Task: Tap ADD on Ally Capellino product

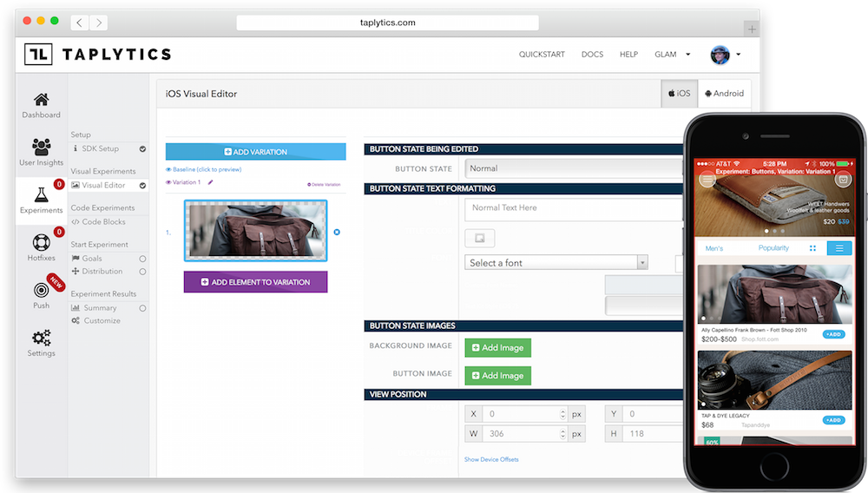Action: 833,334
